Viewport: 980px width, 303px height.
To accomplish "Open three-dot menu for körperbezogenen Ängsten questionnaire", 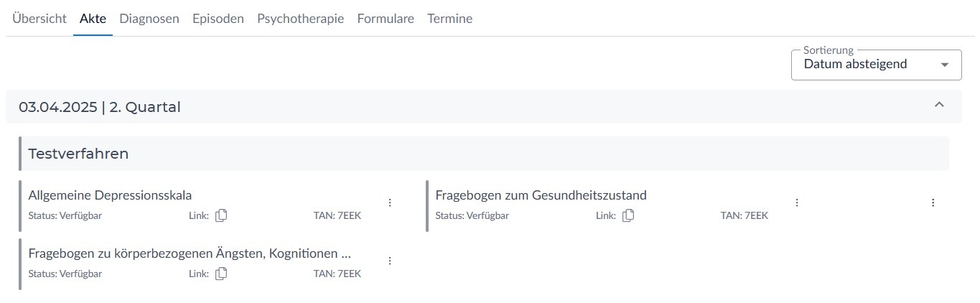I will click(390, 261).
